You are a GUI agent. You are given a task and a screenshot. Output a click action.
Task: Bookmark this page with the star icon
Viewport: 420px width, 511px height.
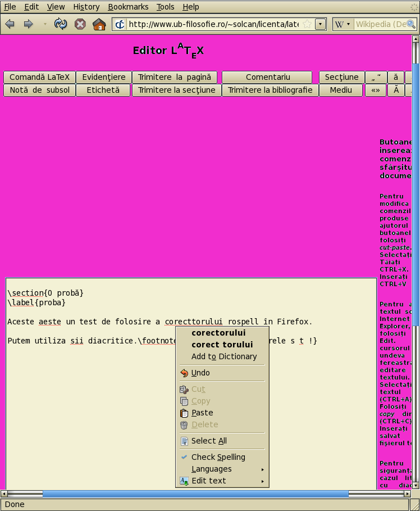(307, 24)
